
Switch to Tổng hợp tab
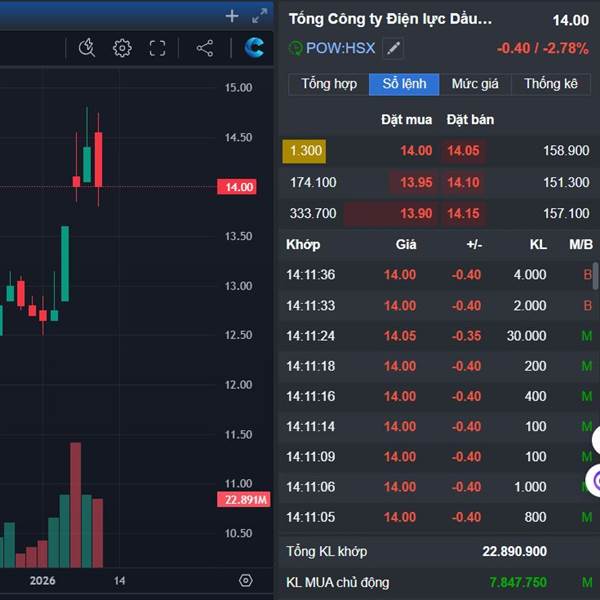pos(329,84)
